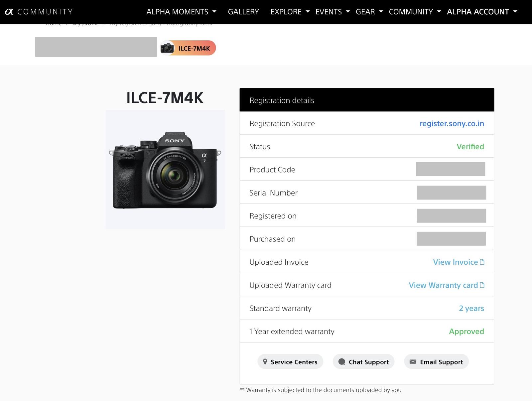Click the document icon beside View Invoice
Viewport: 532px width, 401px height.
(x=482, y=262)
